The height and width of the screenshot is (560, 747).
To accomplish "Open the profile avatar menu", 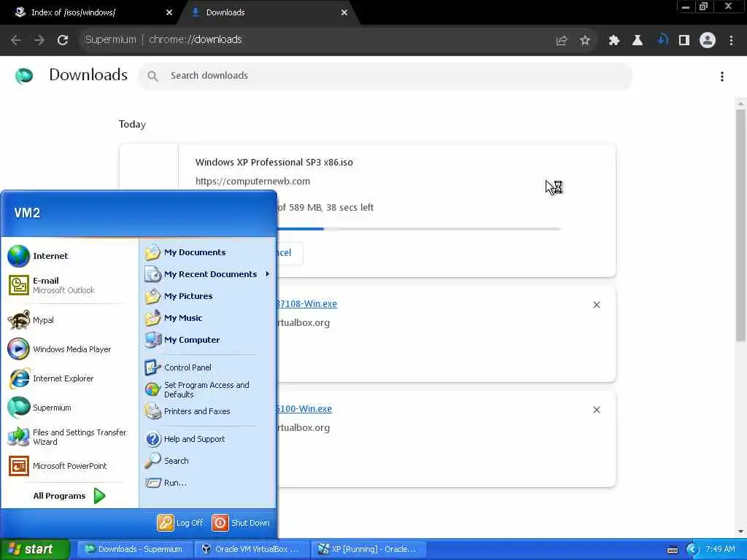I will [x=708, y=41].
